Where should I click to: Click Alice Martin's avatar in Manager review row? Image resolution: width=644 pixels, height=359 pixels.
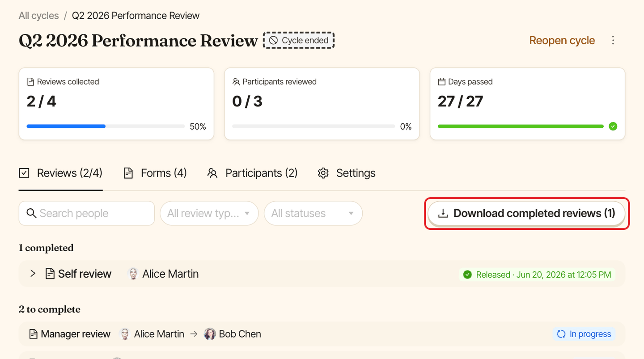(125, 334)
